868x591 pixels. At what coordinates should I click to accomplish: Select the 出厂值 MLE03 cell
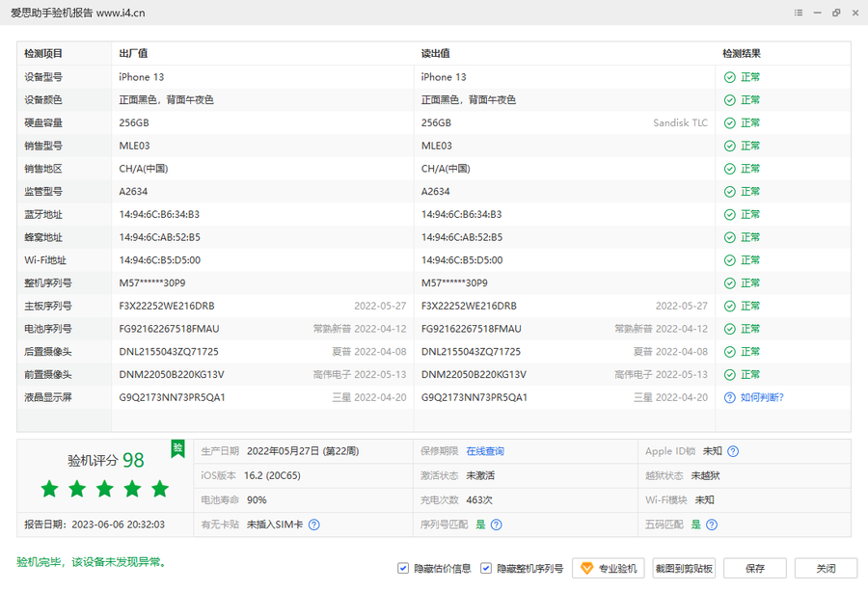(x=134, y=147)
